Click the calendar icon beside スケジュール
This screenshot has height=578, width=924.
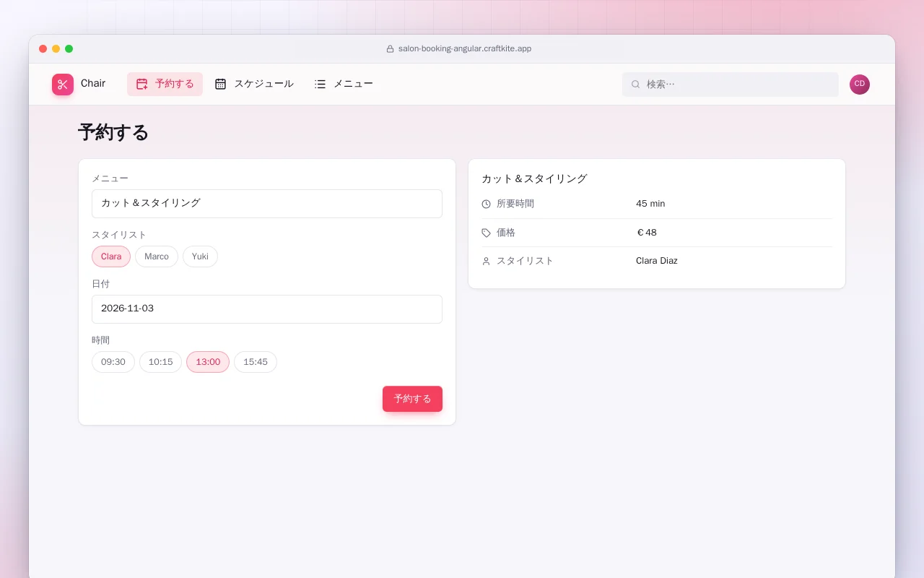[221, 84]
